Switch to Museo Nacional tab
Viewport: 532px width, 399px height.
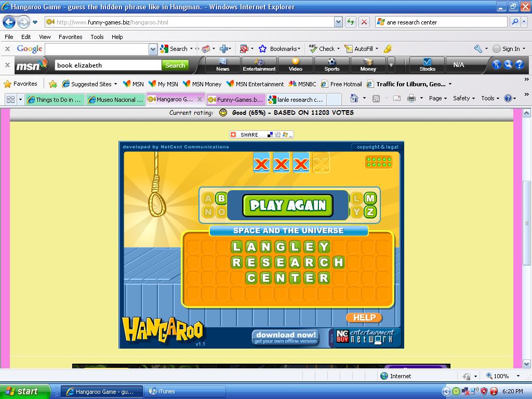(x=115, y=99)
